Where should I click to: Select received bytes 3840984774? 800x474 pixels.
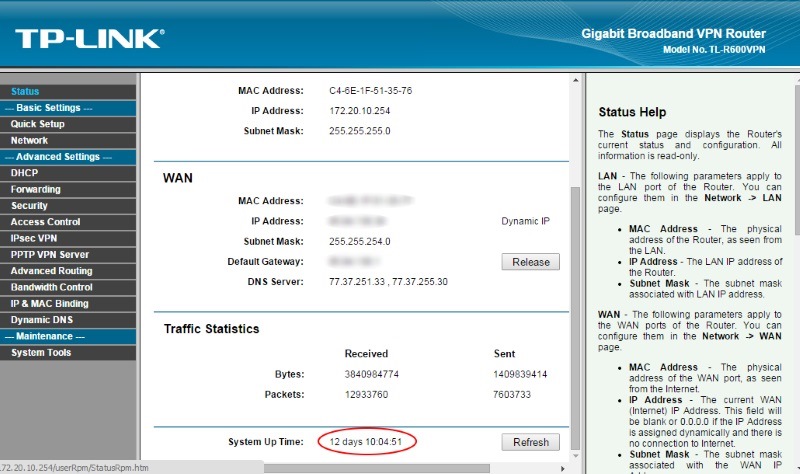click(371, 375)
